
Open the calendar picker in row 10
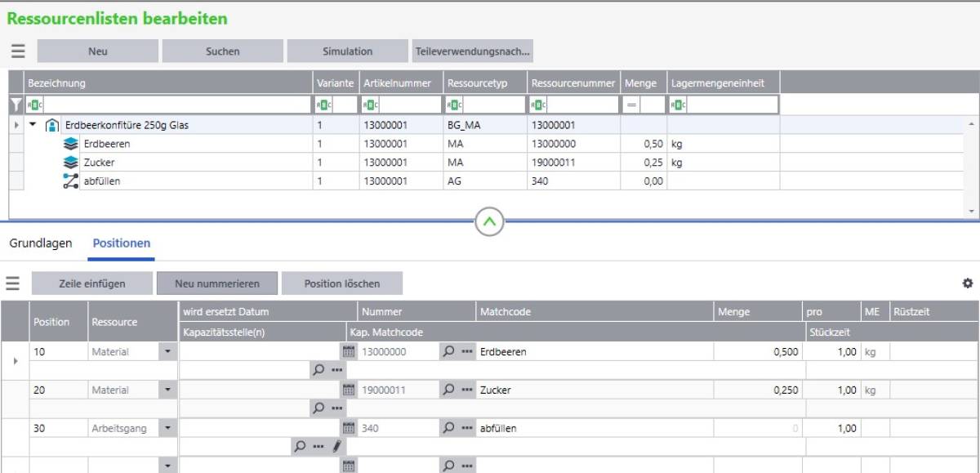pyautogui.click(x=349, y=351)
